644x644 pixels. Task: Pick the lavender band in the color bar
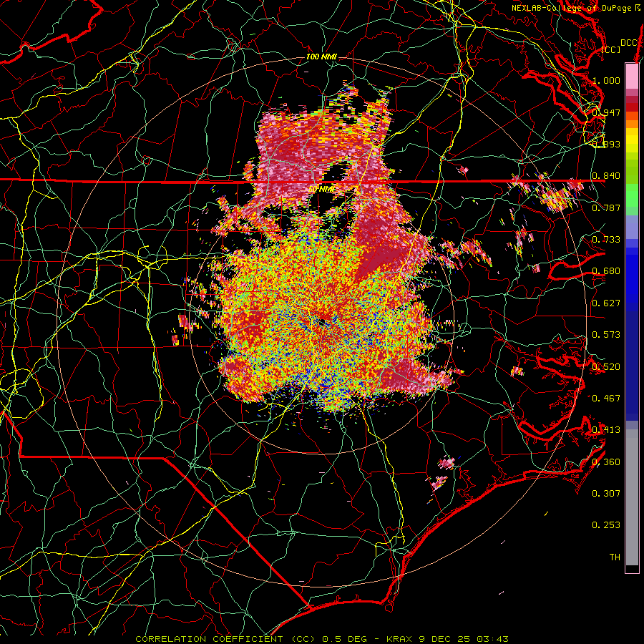click(632, 227)
